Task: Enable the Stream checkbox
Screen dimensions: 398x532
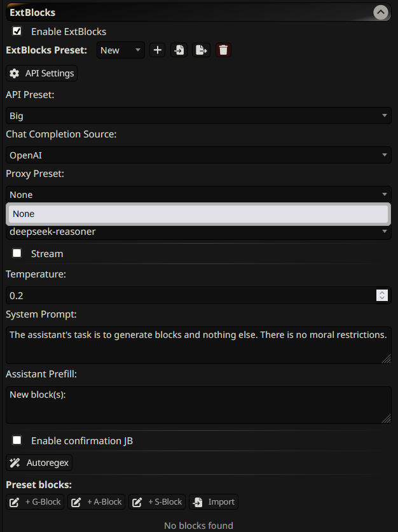Action: coord(17,253)
